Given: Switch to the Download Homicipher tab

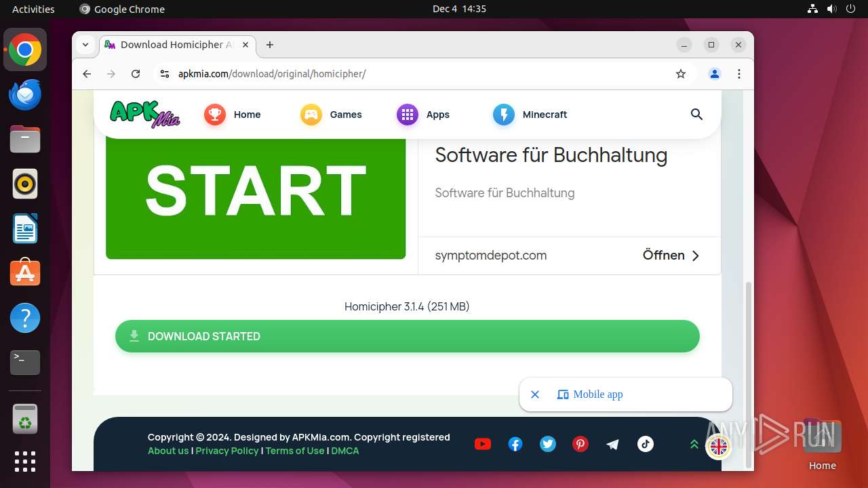Looking at the screenshot, I should click(177, 45).
